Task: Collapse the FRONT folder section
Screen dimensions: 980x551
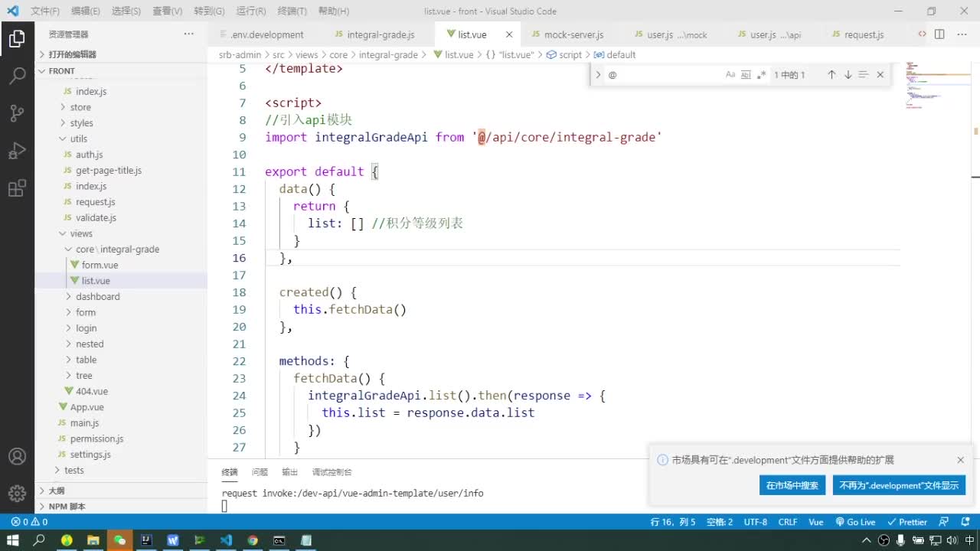Action: tap(121, 70)
